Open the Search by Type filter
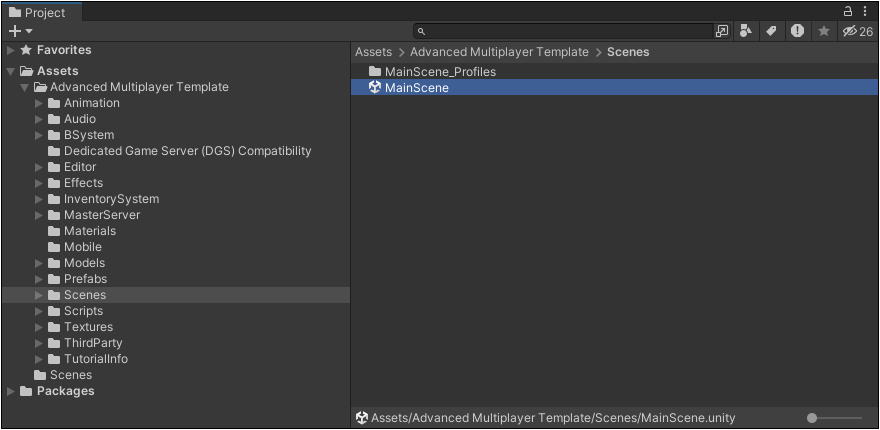The height and width of the screenshot is (430, 880). coord(745,31)
